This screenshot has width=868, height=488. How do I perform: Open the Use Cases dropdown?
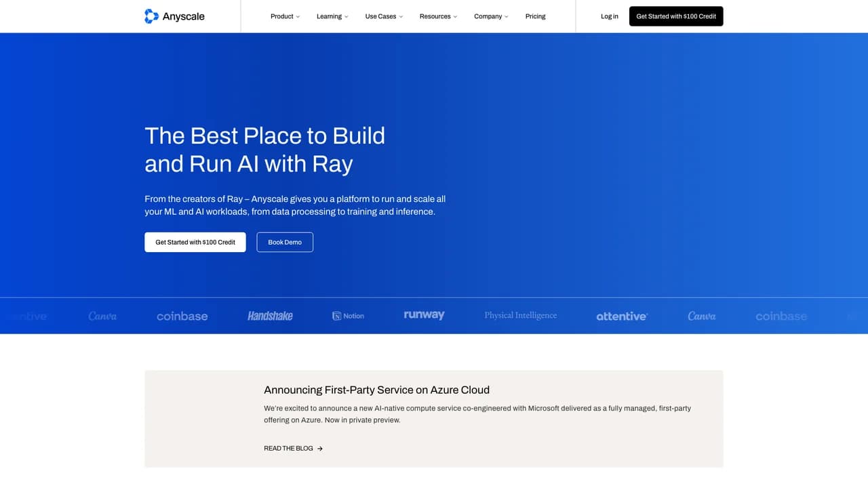point(384,16)
